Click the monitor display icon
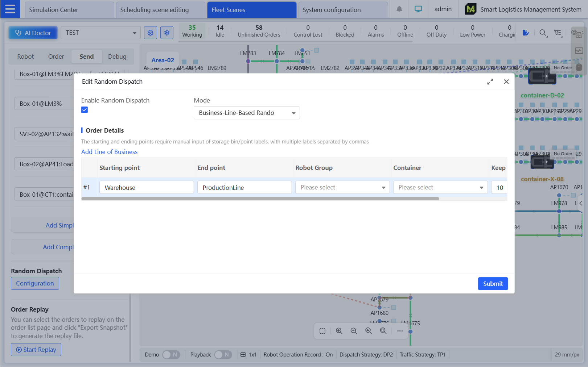 pos(418,9)
